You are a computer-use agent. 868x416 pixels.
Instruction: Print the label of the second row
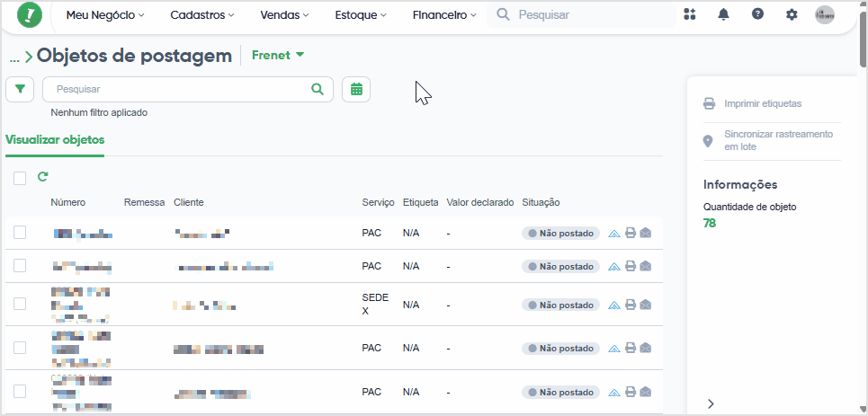(x=630, y=266)
